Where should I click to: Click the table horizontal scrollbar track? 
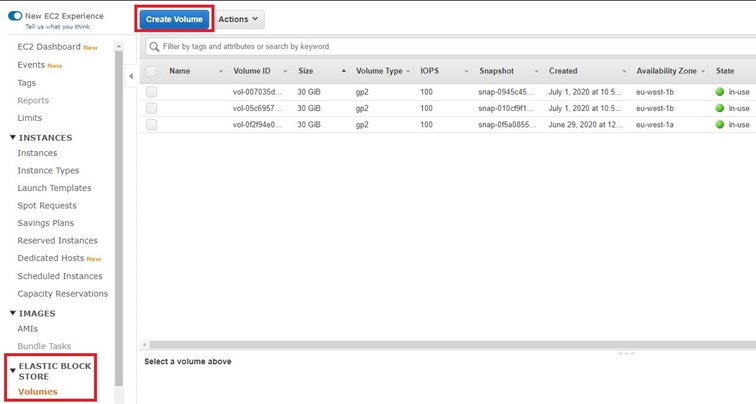pos(452,345)
